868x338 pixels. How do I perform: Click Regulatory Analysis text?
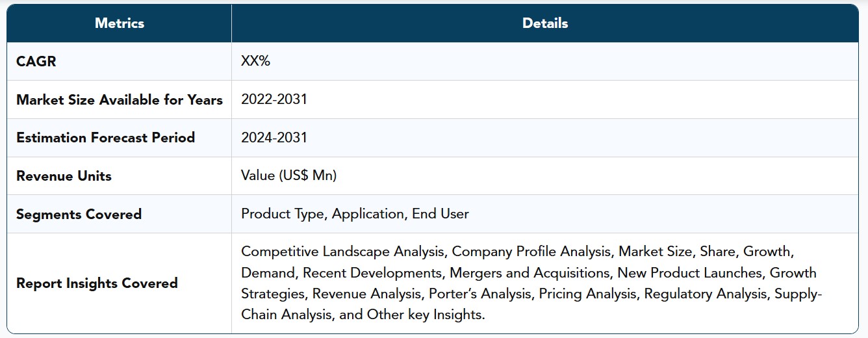click(x=705, y=294)
